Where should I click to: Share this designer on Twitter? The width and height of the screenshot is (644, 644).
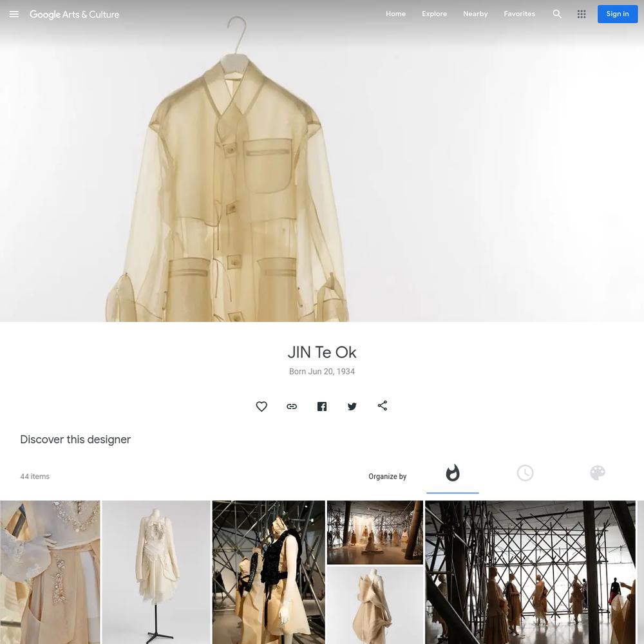(x=352, y=406)
